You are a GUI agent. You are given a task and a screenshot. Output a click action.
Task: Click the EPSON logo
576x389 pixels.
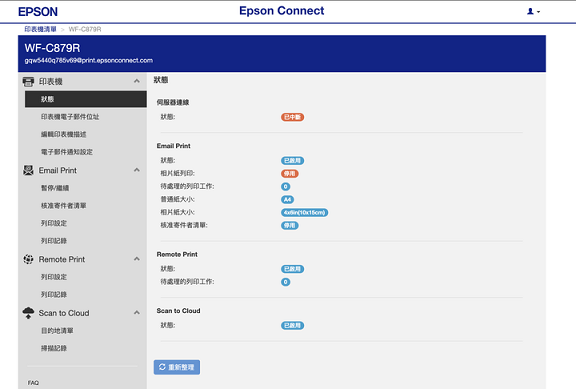point(38,12)
